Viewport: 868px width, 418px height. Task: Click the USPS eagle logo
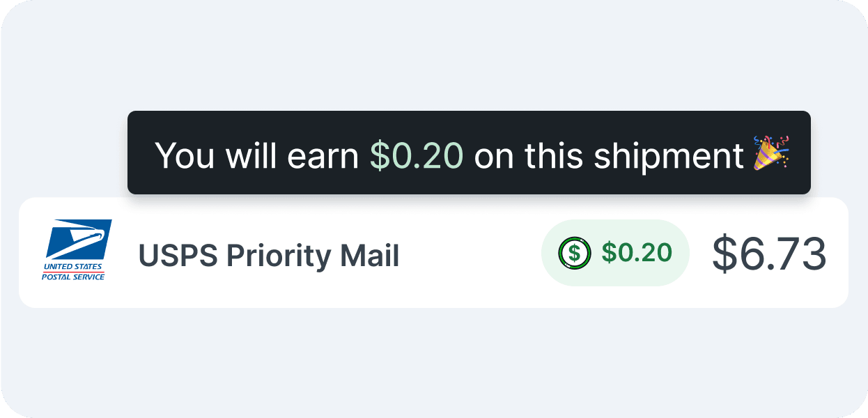click(x=79, y=239)
